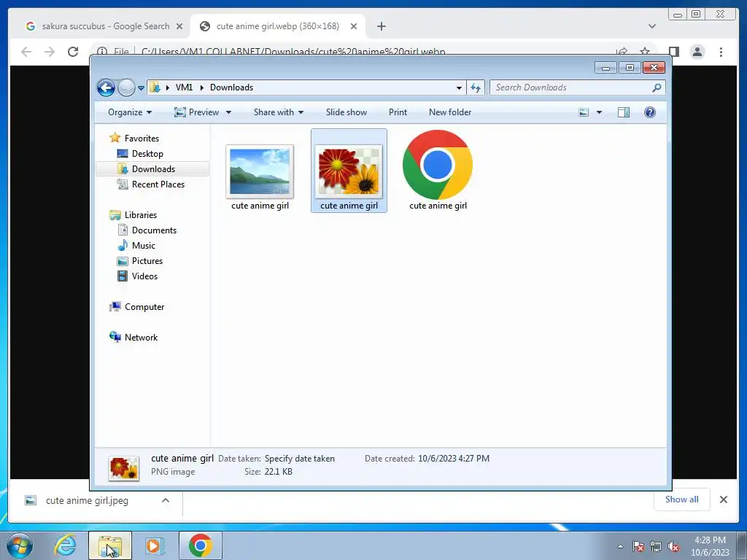Show hidden system tray icons
Viewport: 747px width, 560px height.
click(620, 546)
